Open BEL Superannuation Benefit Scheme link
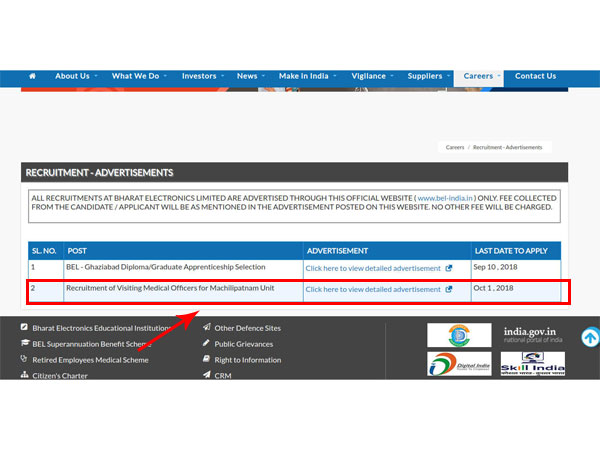This screenshot has width=600, height=450. (92, 344)
